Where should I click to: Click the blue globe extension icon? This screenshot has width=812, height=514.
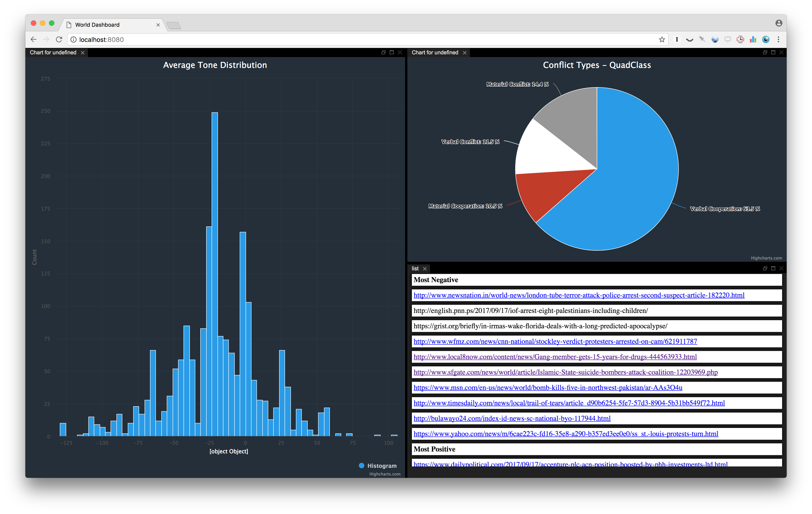(715, 39)
